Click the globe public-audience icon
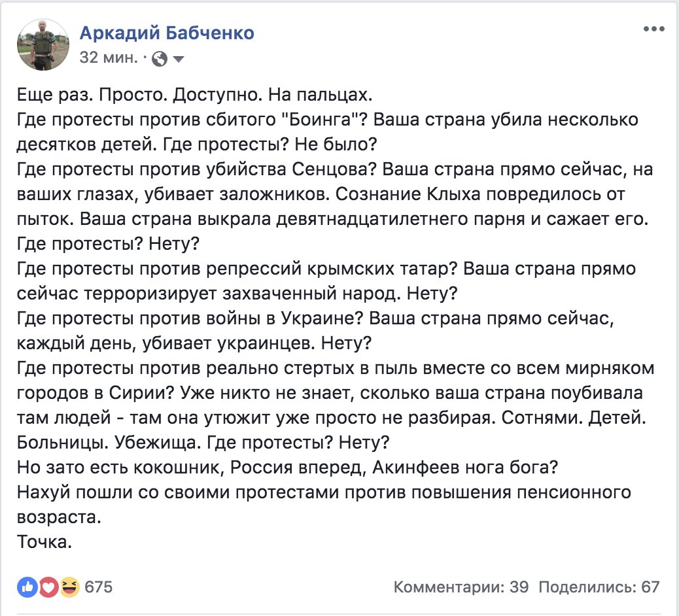 tap(160, 58)
